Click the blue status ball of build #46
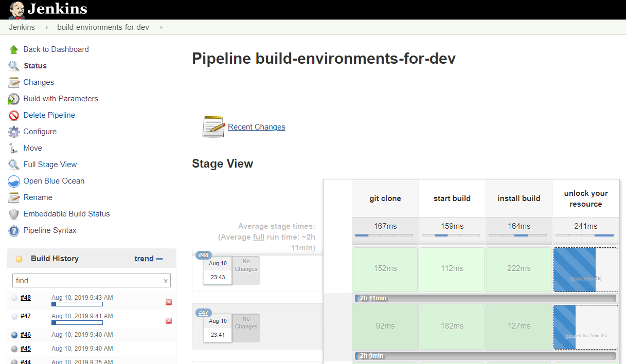The width and height of the screenshot is (626, 364). [x=14, y=335]
